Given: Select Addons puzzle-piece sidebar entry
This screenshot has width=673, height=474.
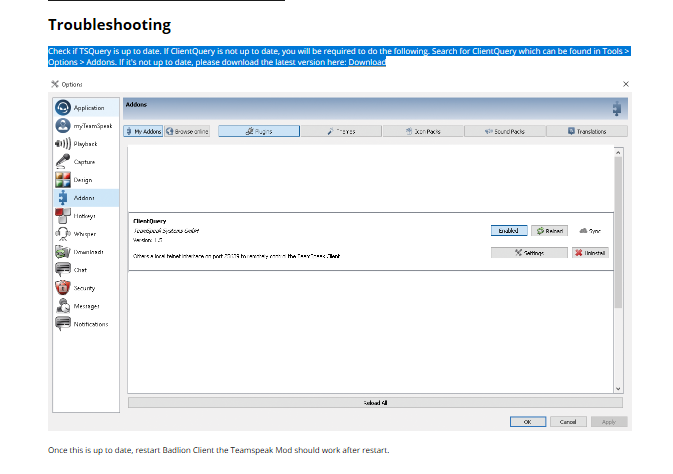Looking at the screenshot, I should (x=86, y=198).
